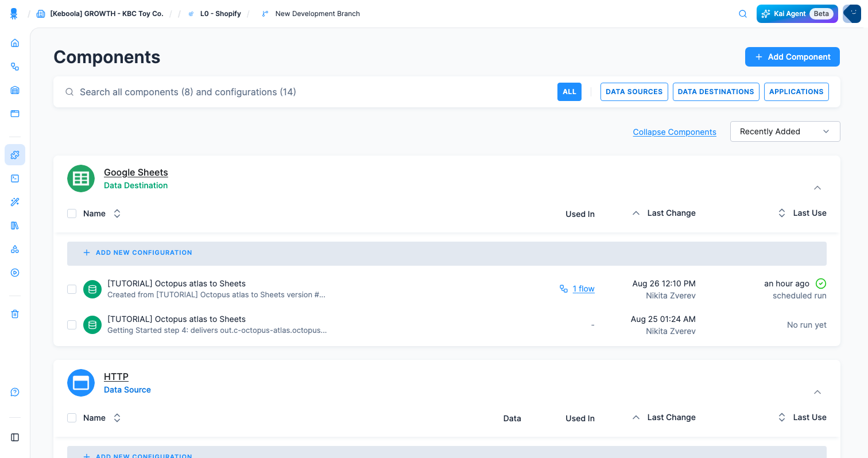Sort HTTP table by Last Use
The image size is (868, 458).
point(802,417)
